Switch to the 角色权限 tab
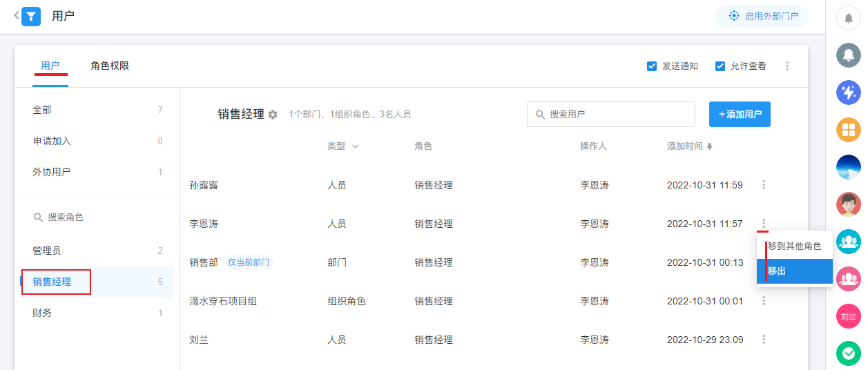The image size is (868, 370). pyautogui.click(x=110, y=66)
